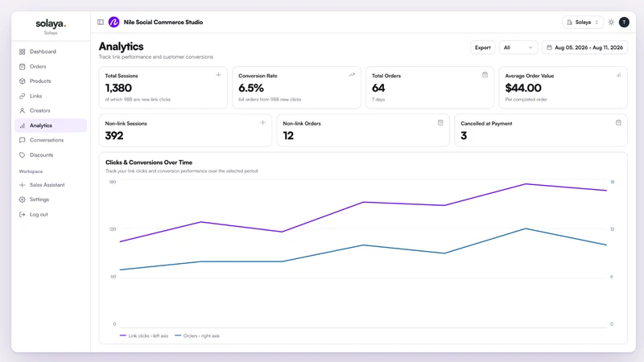Click the Export button
644x362 pixels.
pos(482,47)
